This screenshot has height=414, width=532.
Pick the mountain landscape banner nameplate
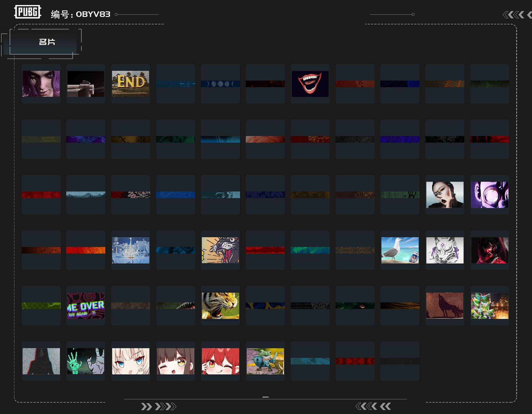coord(86,195)
